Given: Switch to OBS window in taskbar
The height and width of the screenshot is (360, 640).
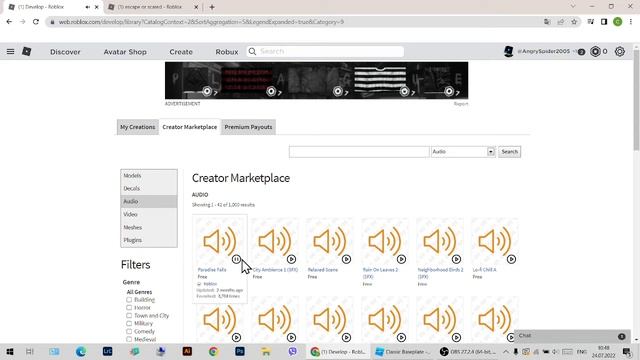Looking at the screenshot, I should click(x=468, y=351).
